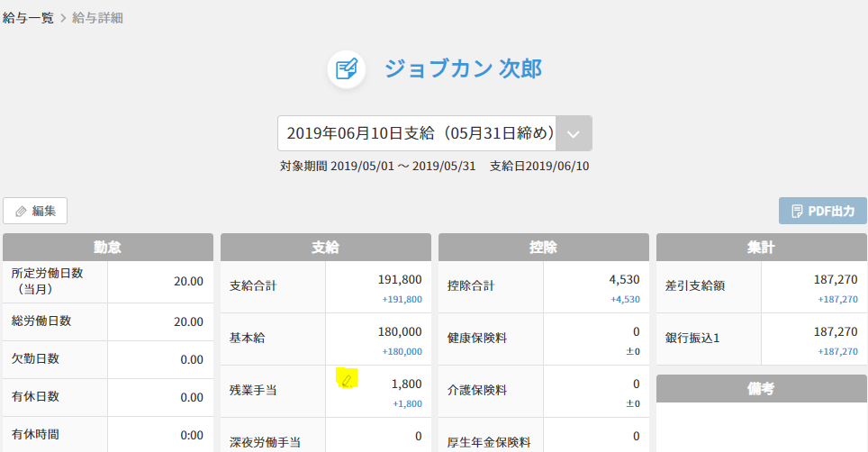
Task: Click the round edit icon beside employee name
Action: pyautogui.click(x=347, y=69)
